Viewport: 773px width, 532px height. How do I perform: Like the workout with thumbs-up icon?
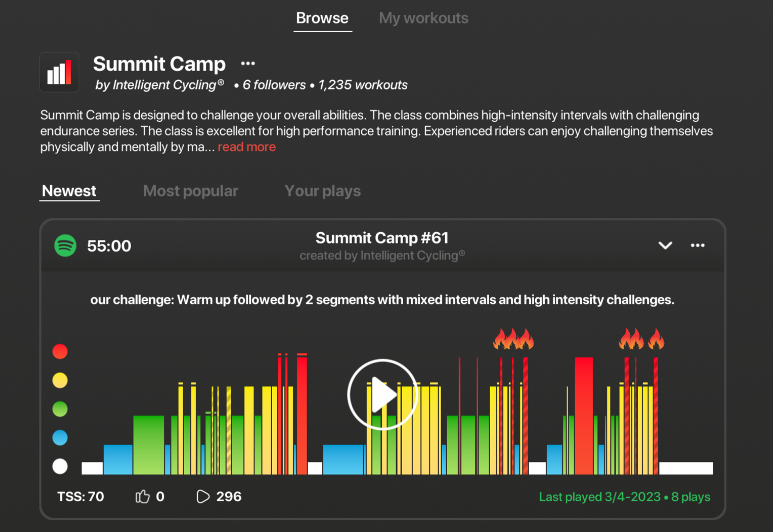143,496
